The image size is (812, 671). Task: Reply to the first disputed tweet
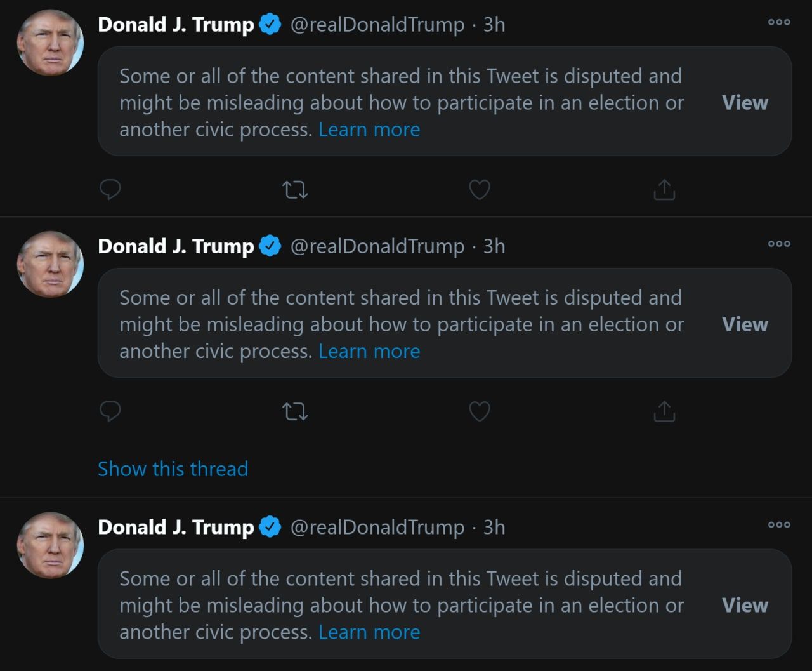pos(110,189)
